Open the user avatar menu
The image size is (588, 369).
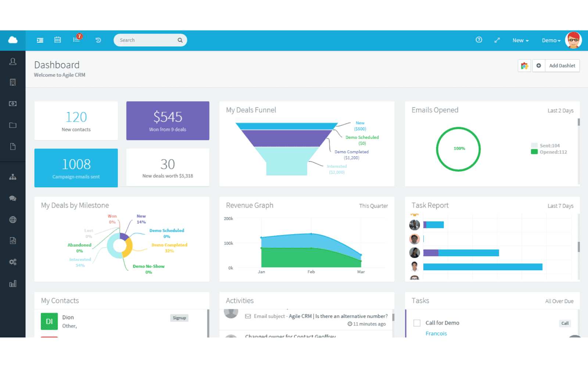click(x=573, y=40)
